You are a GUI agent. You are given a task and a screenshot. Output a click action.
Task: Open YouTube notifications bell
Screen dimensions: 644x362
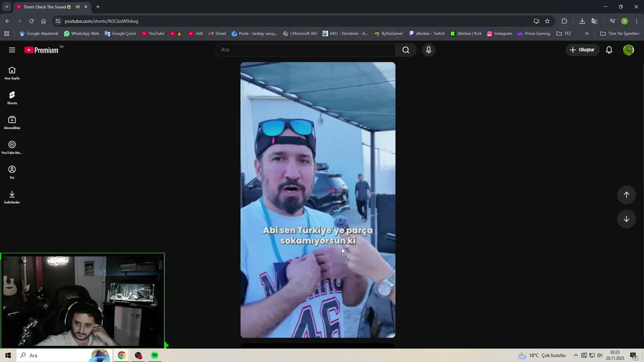[x=609, y=50]
